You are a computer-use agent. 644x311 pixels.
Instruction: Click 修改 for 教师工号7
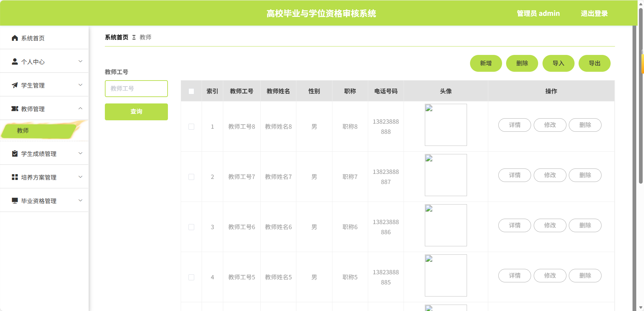point(550,175)
